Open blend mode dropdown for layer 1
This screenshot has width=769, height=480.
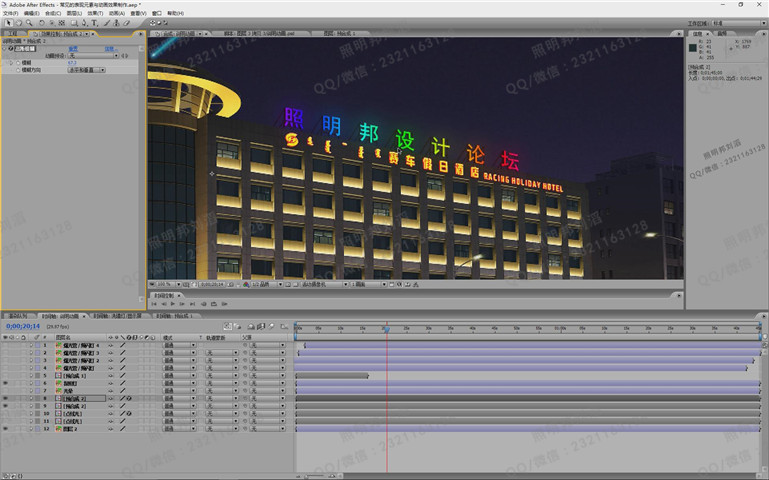pos(179,345)
